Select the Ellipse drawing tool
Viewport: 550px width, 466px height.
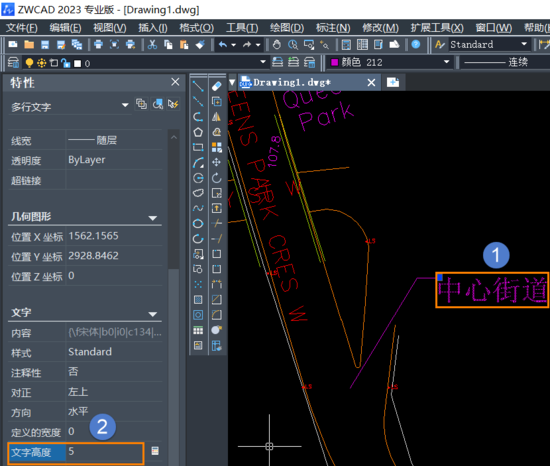pyautogui.click(x=198, y=223)
